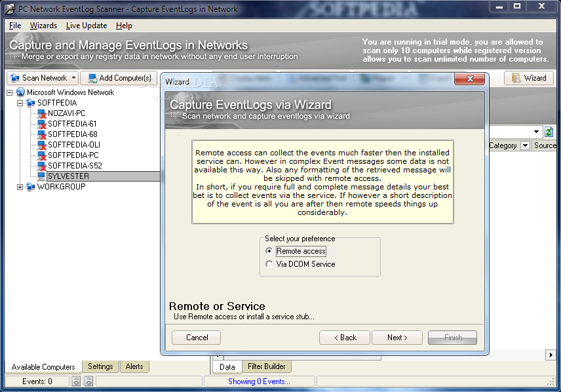Screen dimensions: 561x392
Task: Click the disabled Finish button
Action: (453, 338)
